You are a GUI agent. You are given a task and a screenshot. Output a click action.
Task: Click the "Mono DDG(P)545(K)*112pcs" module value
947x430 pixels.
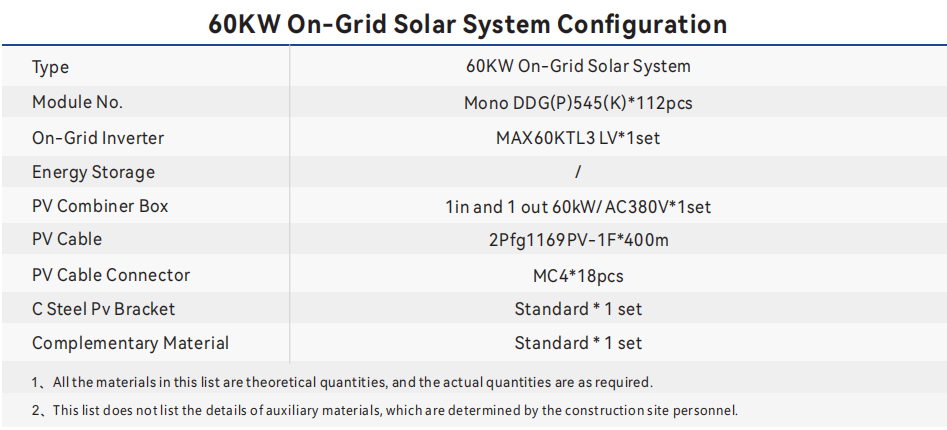coord(578,102)
